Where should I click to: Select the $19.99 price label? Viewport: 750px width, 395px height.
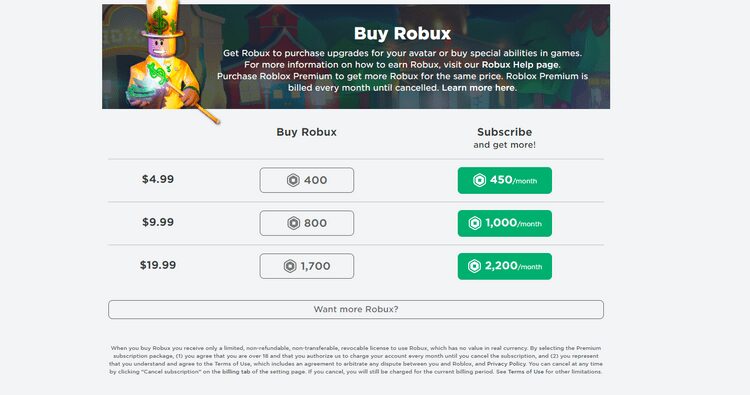coord(158,265)
